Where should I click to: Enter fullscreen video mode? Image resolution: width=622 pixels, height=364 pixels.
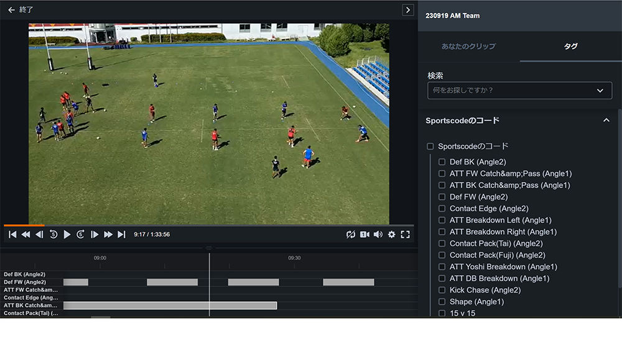click(x=405, y=234)
